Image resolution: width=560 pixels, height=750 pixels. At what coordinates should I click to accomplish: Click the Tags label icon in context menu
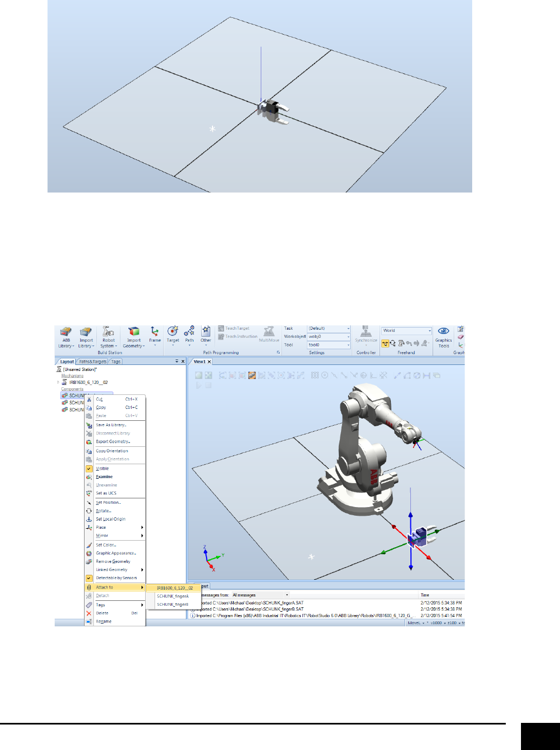tap(89, 605)
